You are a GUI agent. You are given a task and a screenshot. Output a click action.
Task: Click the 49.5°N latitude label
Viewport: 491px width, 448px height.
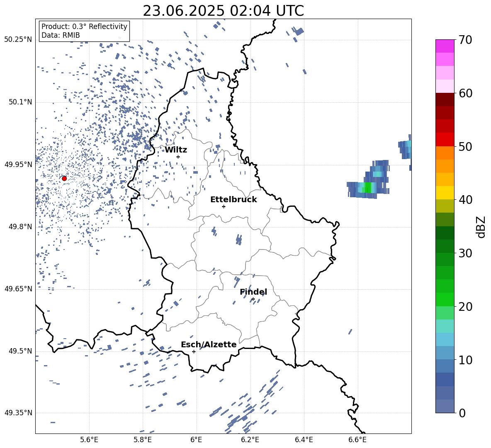tap(20, 351)
